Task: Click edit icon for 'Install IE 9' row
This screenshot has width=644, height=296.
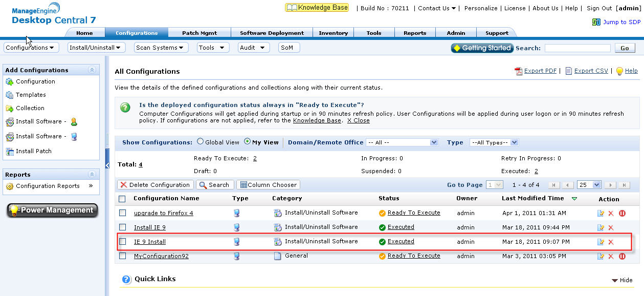Action: coord(601,227)
